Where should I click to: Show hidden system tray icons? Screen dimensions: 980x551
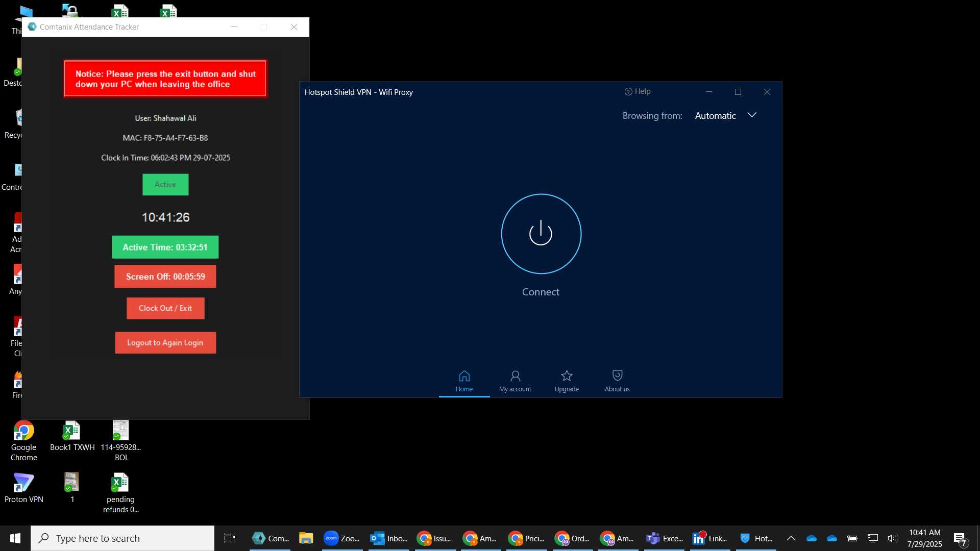click(791, 538)
